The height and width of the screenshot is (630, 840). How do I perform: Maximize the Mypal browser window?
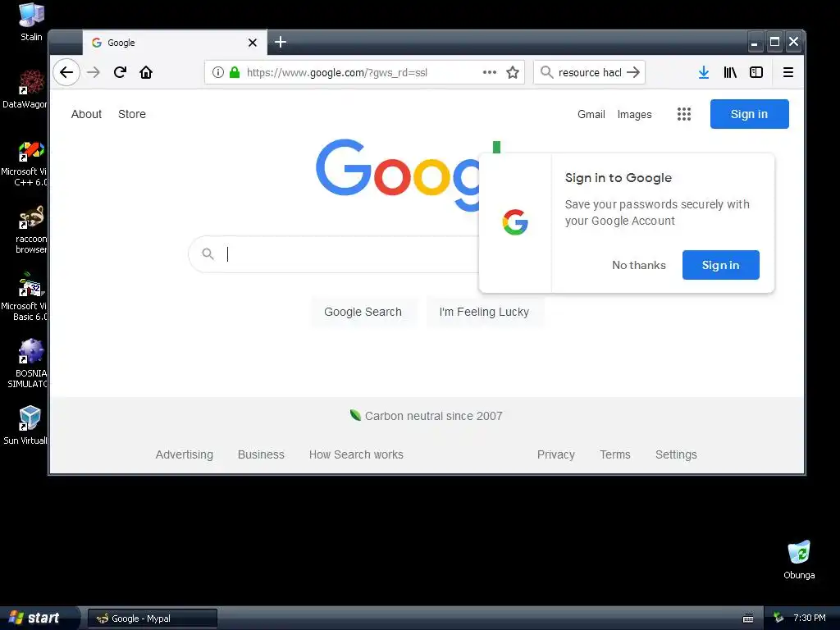tap(774, 42)
